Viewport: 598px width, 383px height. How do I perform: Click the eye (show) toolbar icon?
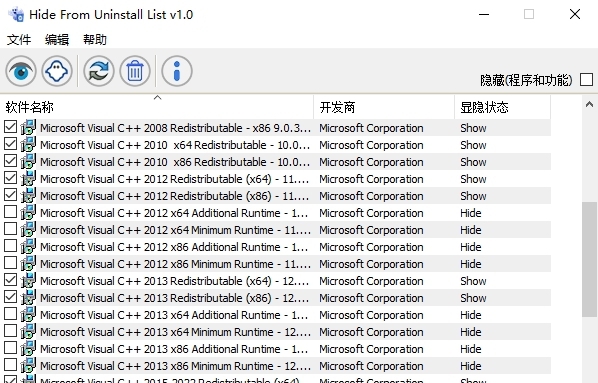(21, 71)
